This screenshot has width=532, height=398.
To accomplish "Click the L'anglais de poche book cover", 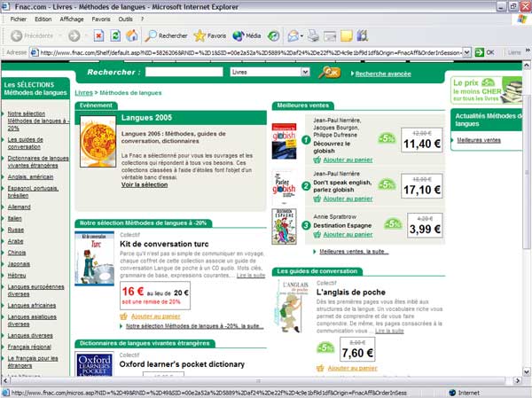I will (290, 307).
